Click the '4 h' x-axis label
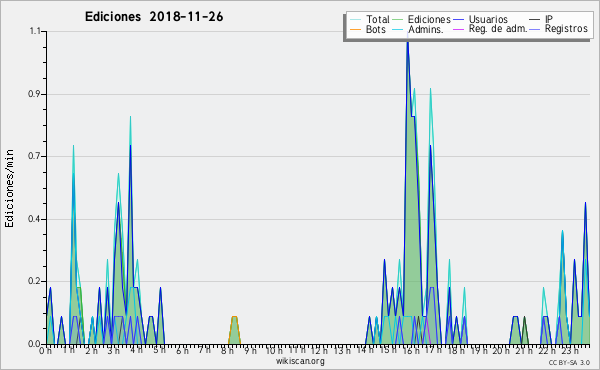 click(x=136, y=350)
